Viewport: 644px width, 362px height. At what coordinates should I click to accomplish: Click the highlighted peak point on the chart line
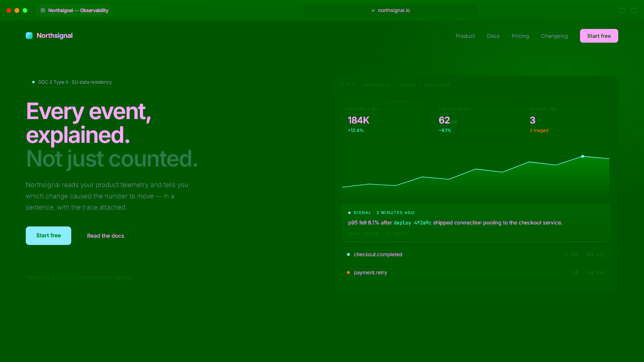click(582, 156)
